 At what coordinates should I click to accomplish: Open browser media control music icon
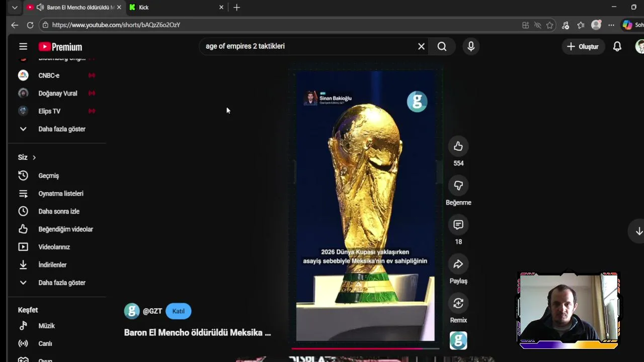[566, 25]
